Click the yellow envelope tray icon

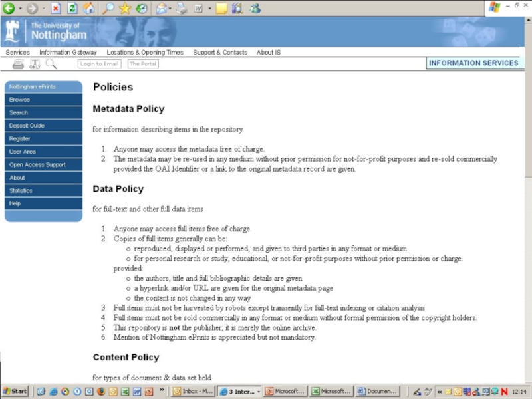coord(448,392)
